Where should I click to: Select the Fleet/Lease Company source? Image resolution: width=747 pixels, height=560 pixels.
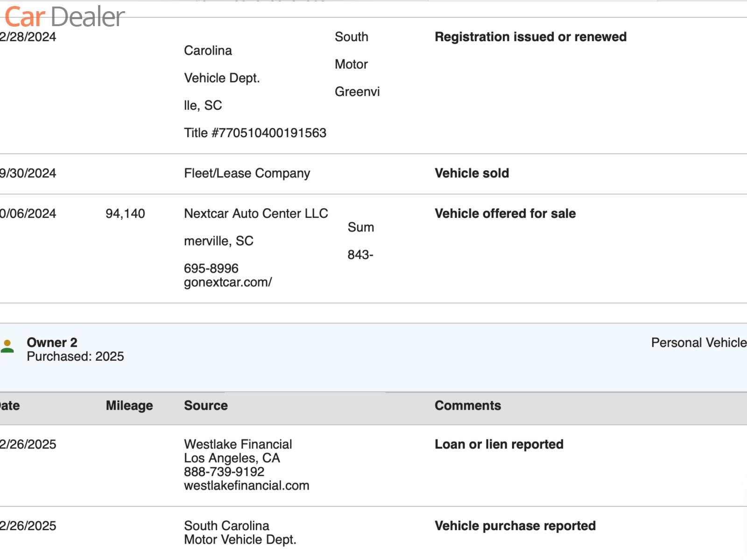coord(247,173)
